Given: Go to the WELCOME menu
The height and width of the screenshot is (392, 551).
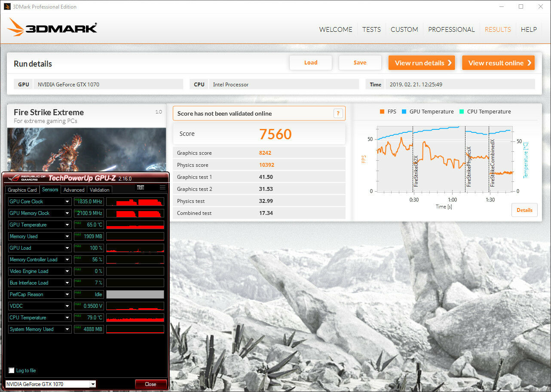Looking at the screenshot, I should point(336,29).
